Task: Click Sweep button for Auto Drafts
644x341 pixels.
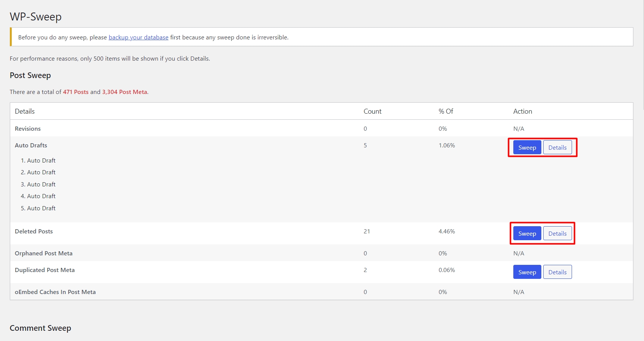Action: (527, 147)
